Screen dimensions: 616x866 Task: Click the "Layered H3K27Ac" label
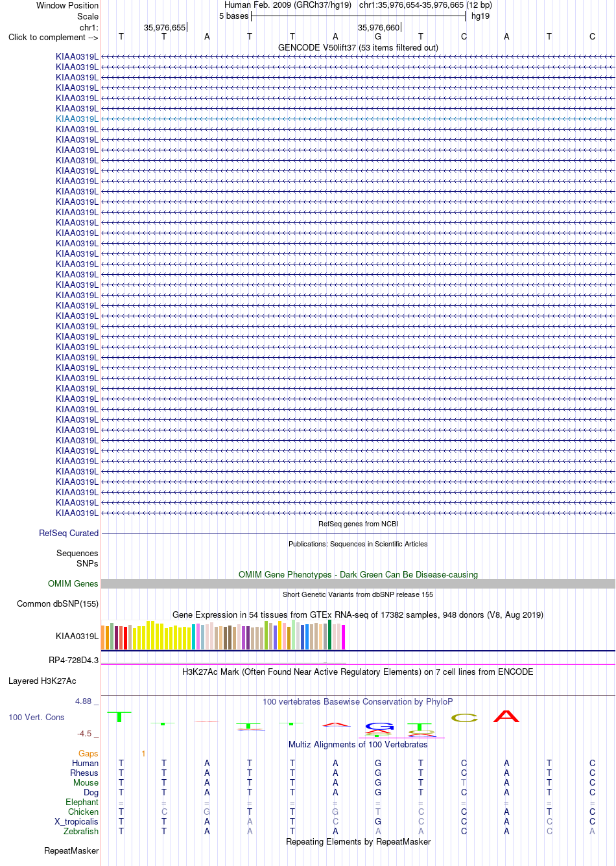42,681
